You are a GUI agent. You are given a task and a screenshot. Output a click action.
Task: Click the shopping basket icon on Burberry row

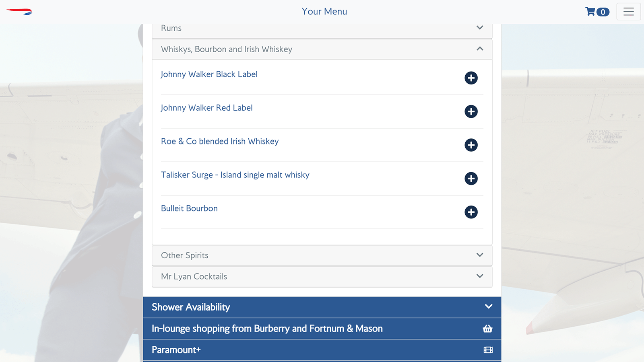[487, 329]
